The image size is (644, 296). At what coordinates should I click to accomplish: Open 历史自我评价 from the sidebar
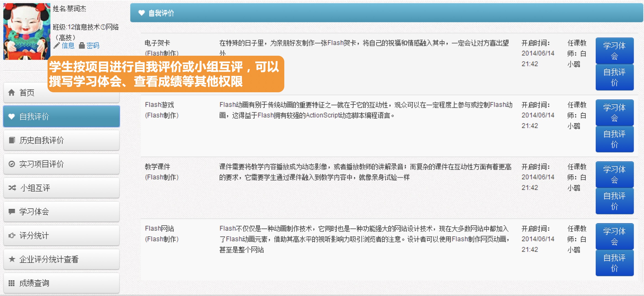click(x=61, y=140)
